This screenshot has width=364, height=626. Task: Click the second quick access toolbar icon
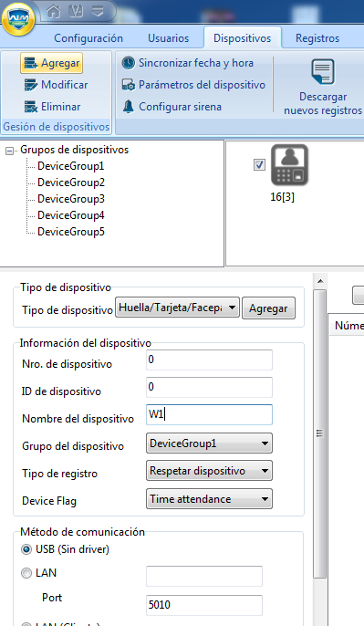(x=77, y=12)
